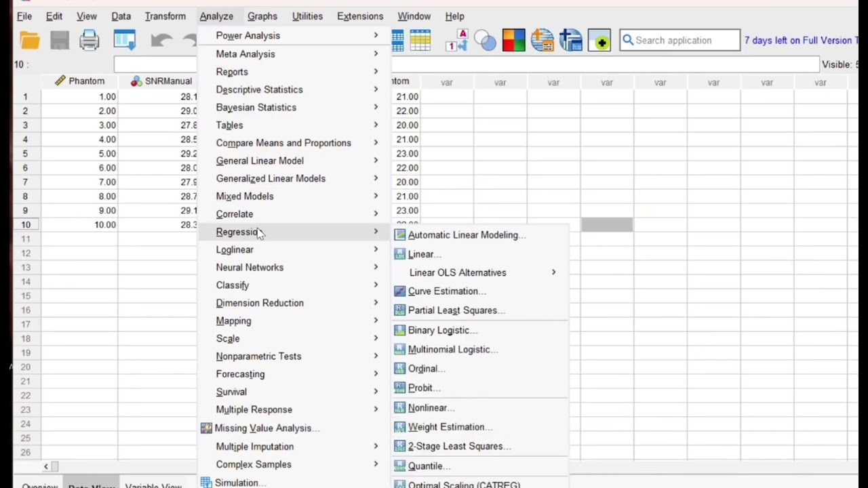Click the yellow grid table toolbar icon
This screenshot has height=488, width=868.
tap(420, 41)
